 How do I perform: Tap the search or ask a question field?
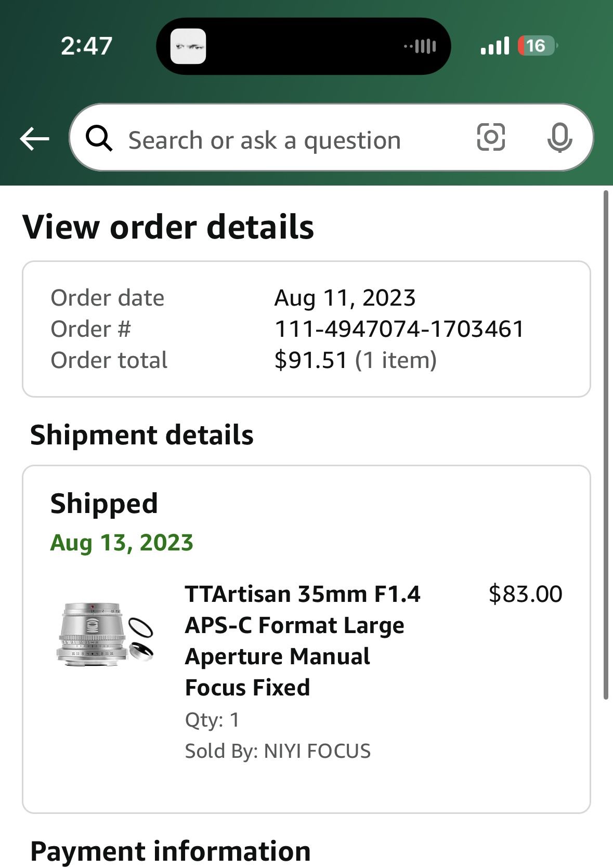coord(265,140)
